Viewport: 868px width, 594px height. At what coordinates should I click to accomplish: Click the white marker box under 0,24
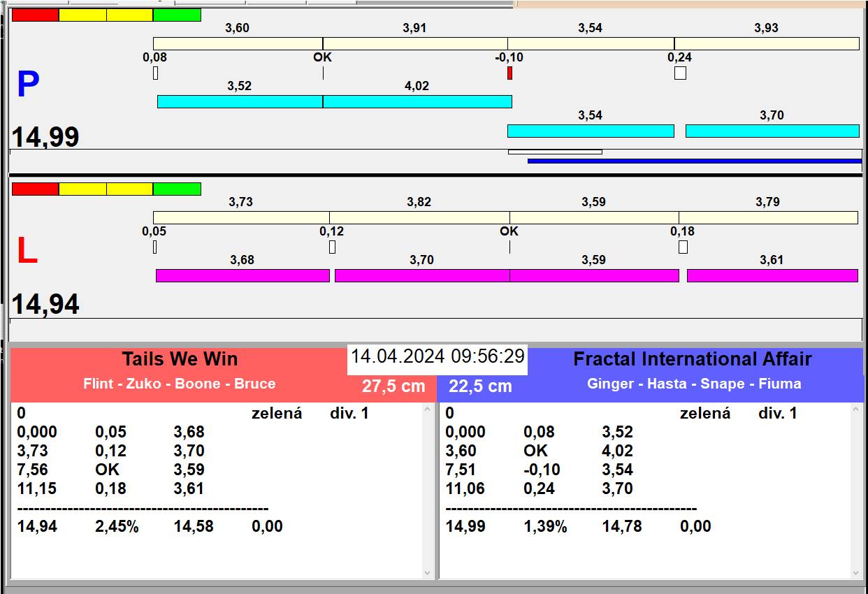pos(680,73)
